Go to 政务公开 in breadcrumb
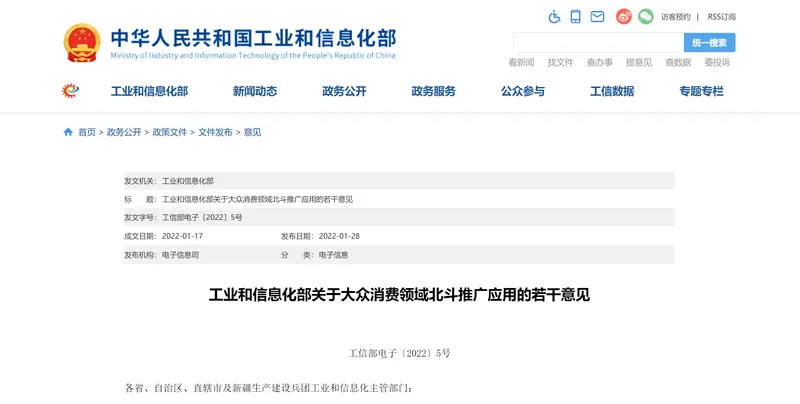The width and height of the screenshot is (800, 404). (124, 132)
